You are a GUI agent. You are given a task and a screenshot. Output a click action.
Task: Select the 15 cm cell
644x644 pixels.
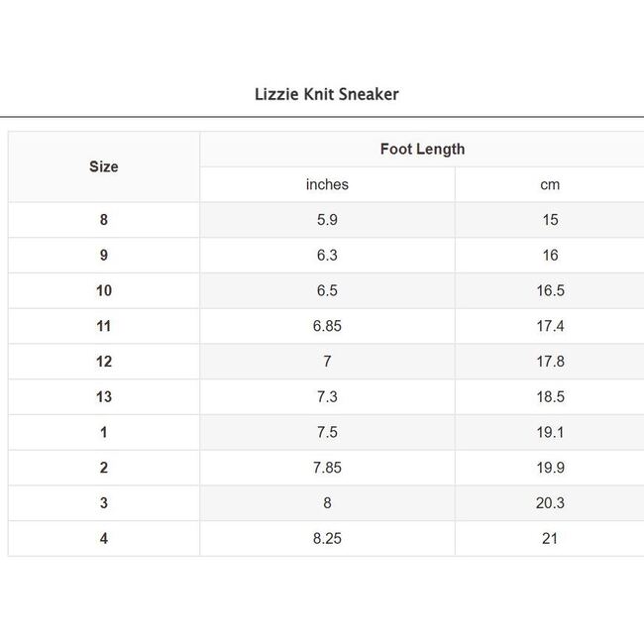click(x=550, y=220)
